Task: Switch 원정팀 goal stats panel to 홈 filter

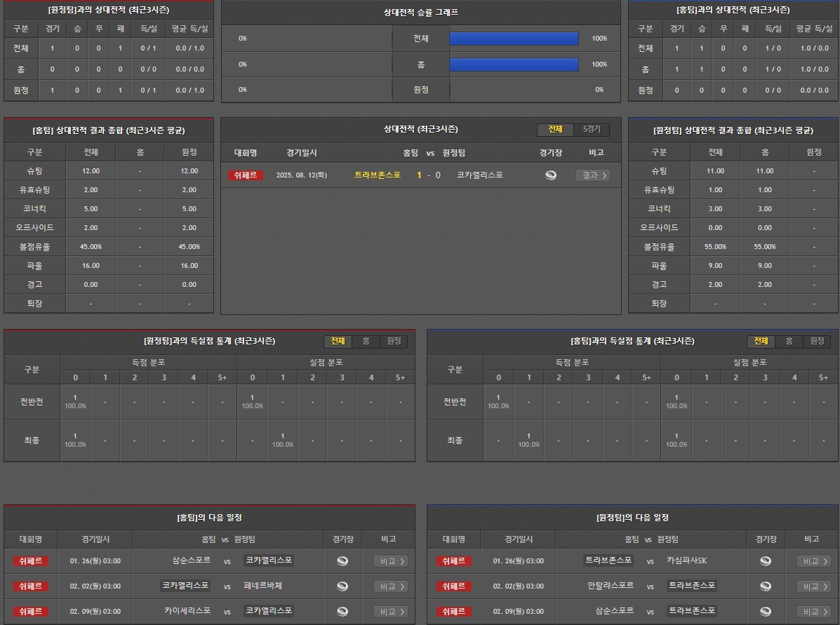Action: 366,341
